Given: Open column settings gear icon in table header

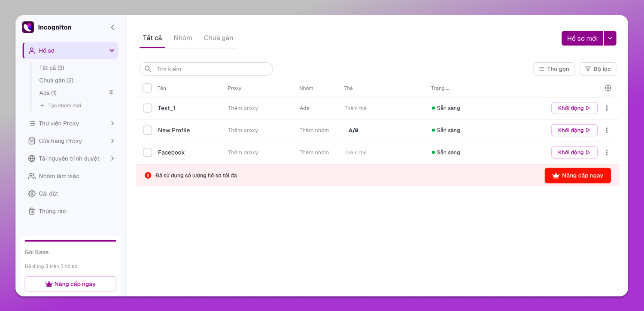Looking at the screenshot, I should tap(608, 88).
